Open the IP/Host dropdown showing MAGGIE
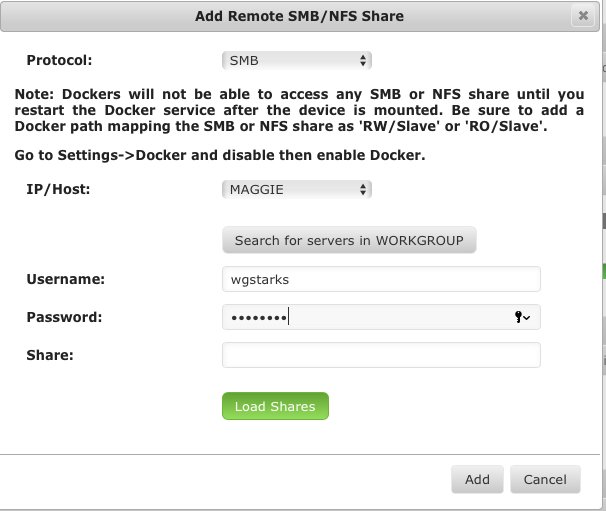Screen dimensions: 606x511 [x=297, y=190]
